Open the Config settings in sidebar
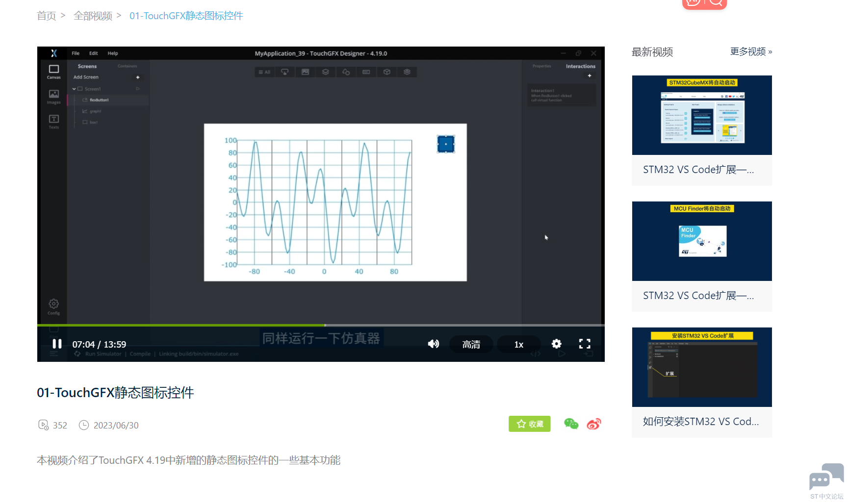Viewport: 848px width, 504px height. [x=54, y=307]
